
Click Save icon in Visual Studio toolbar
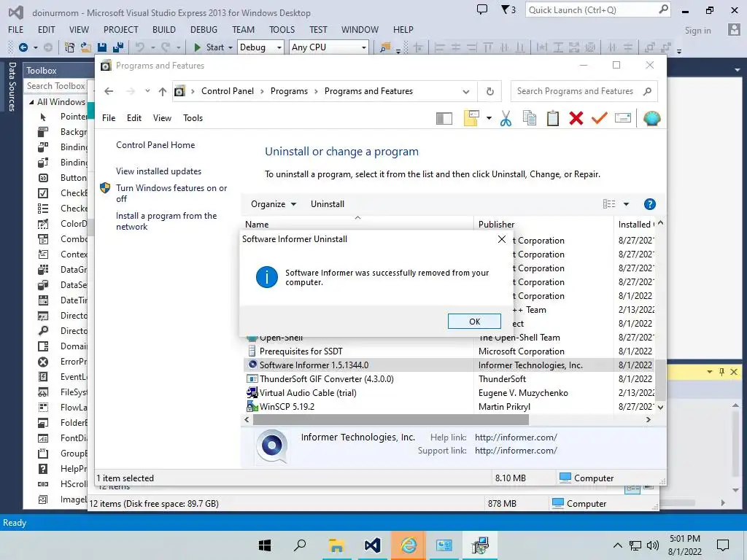coord(102,47)
